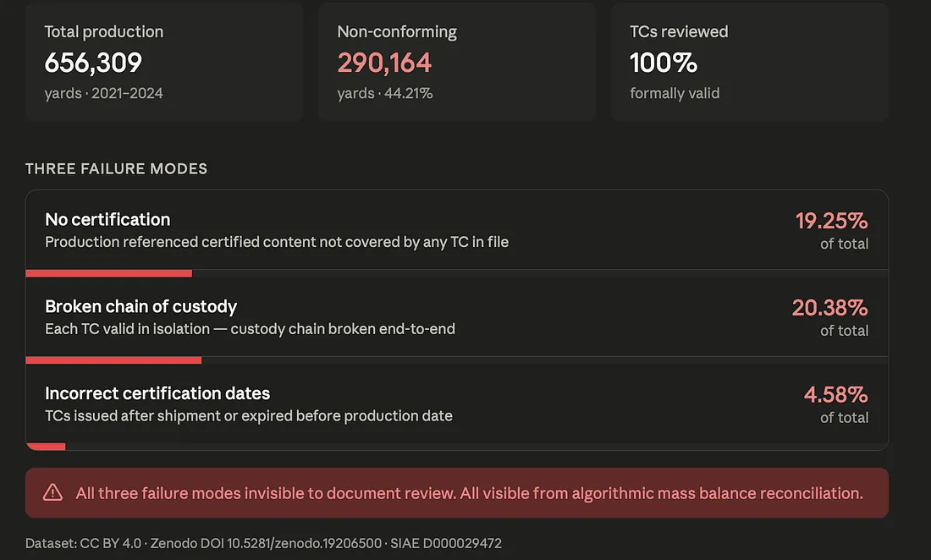Click the SIAE D000029472 reference text
Screen dimensions: 931x560
point(446,543)
